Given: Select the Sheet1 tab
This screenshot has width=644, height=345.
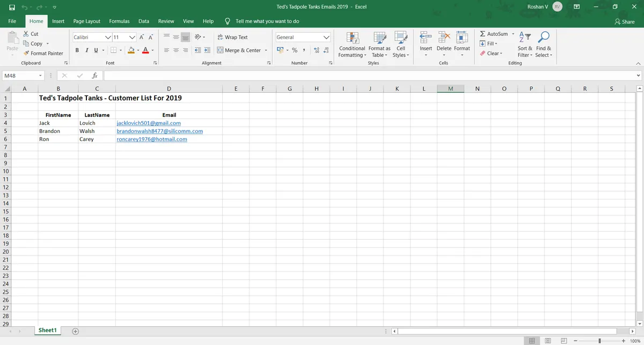Looking at the screenshot, I should pos(47,330).
